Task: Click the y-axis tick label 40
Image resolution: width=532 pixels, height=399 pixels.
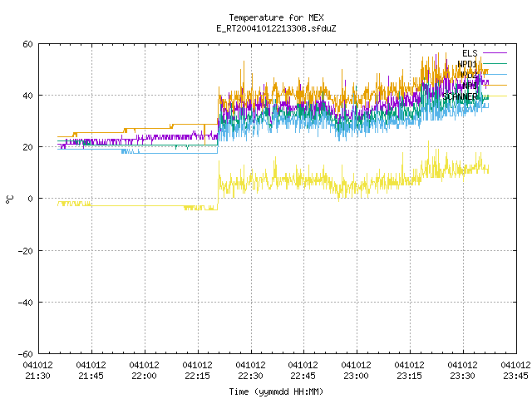Action: click(x=27, y=96)
